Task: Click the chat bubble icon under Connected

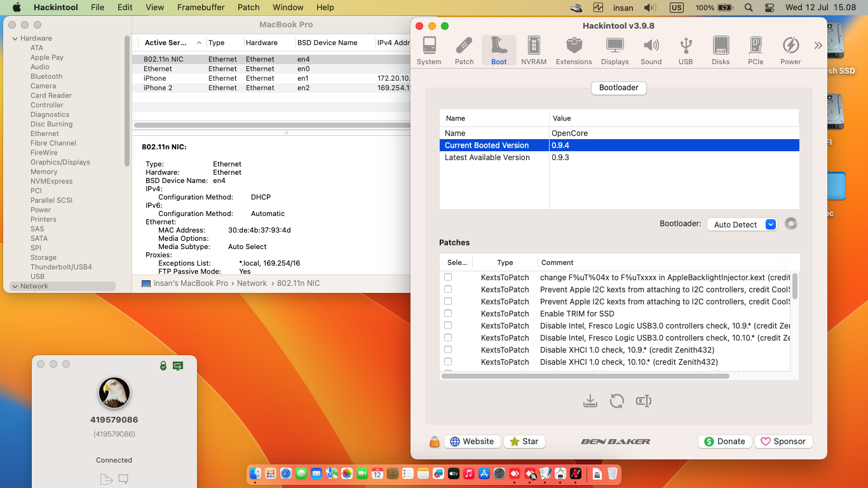Action: click(x=123, y=479)
